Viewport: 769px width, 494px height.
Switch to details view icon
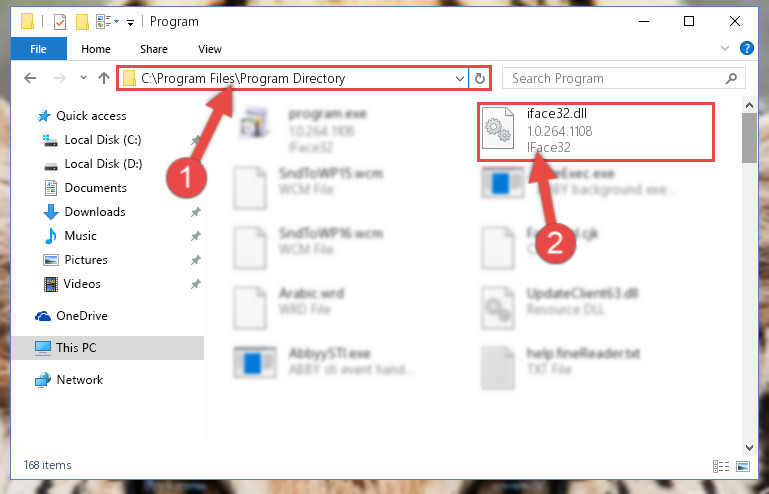pyautogui.click(x=720, y=466)
